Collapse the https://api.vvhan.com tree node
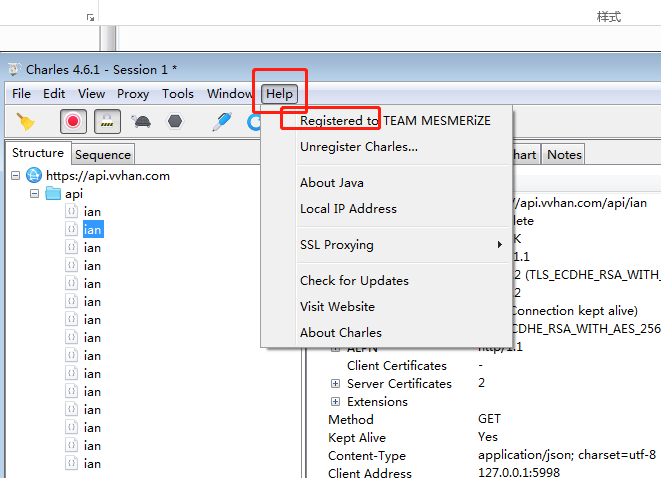This screenshot has width=661, height=478. pos(16,175)
